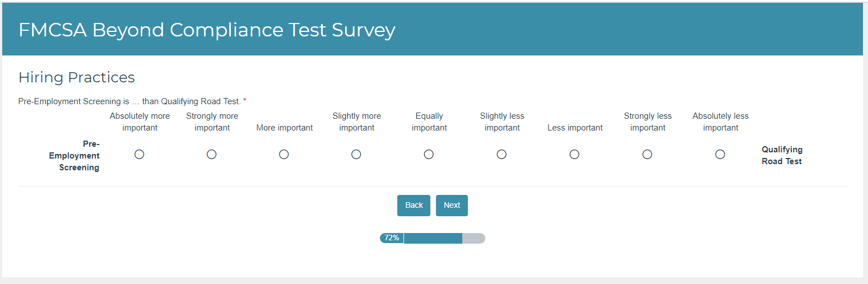Viewport: 868px width, 284px height.
Task: Click the Next button
Action: click(452, 206)
